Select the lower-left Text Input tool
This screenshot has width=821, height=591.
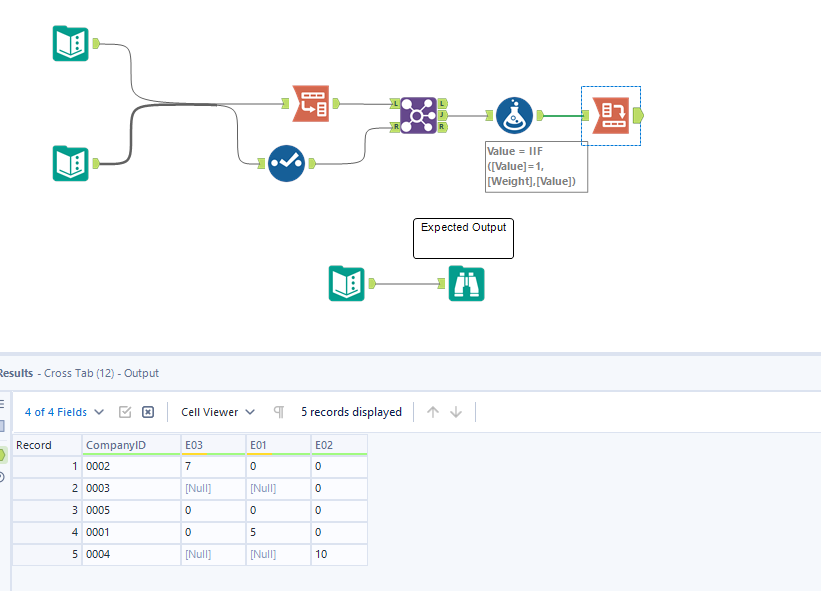click(x=71, y=163)
